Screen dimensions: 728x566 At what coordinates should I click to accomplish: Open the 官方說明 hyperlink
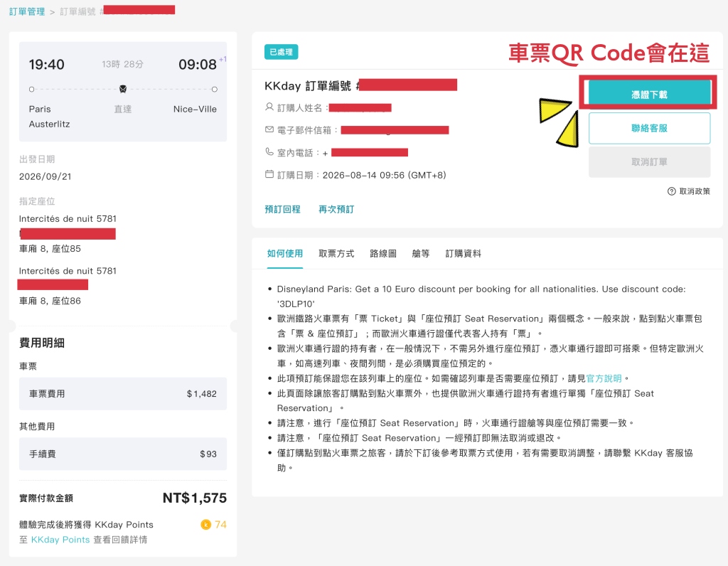pyautogui.click(x=604, y=378)
